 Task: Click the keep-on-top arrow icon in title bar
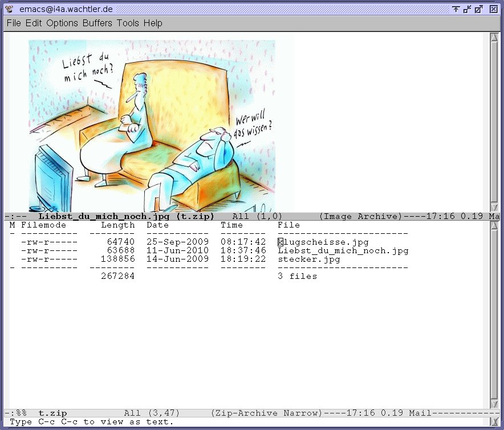456,9
